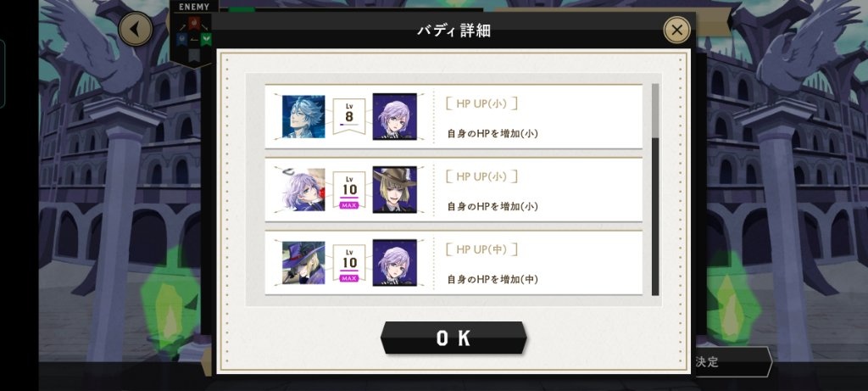The width and height of the screenshot is (868, 391).
Task: Confirm with the OK button
Action: (453, 338)
